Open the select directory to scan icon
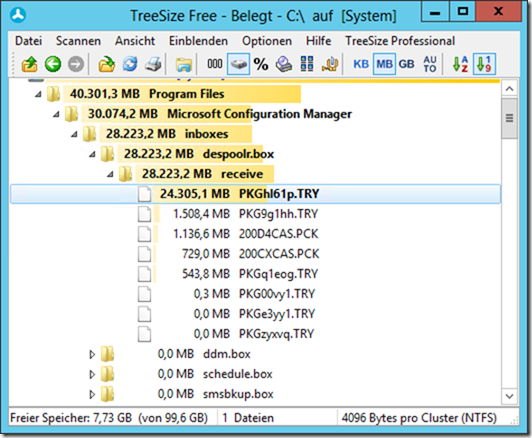Viewport: 532px width, 438px height. click(107, 64)
